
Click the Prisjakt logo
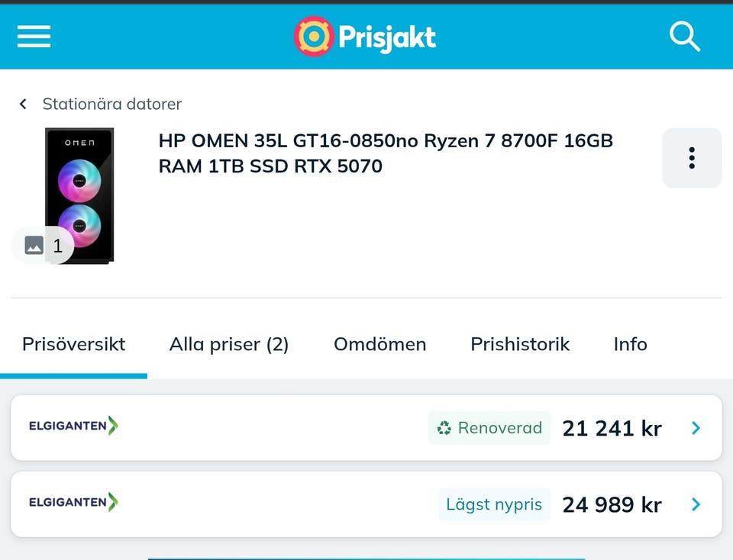click(365, 36)
